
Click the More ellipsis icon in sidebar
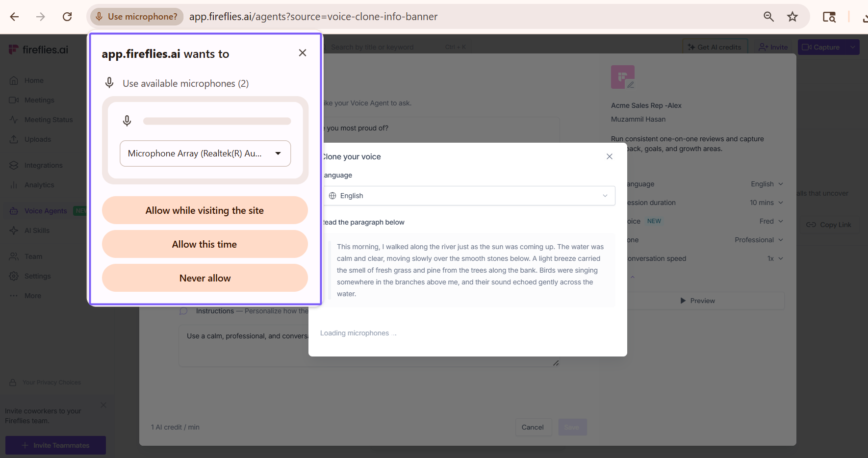pyautogui.click(x=14, y=296)
